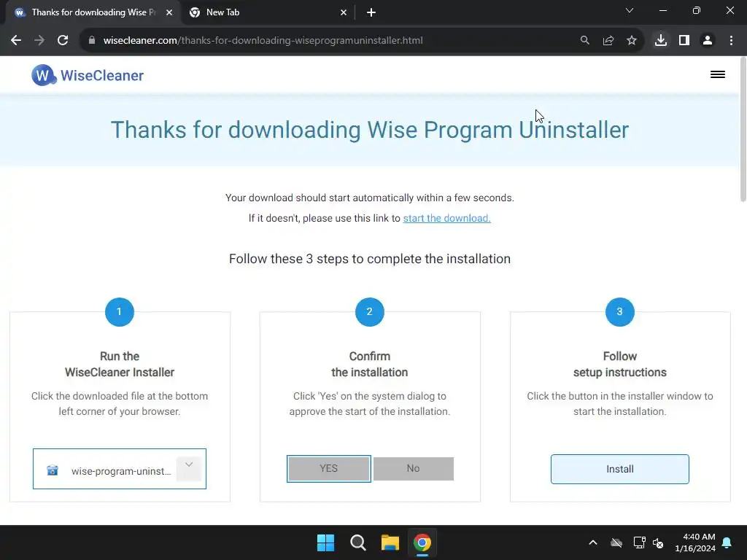
Task: Open the clock showing 4:40 AM
Action: 695,542
